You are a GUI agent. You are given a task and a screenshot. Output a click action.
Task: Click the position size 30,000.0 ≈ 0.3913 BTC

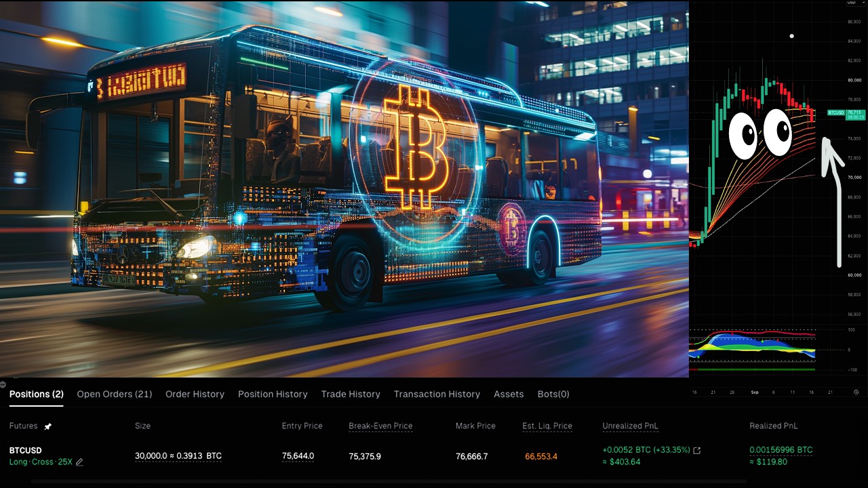tap(178, 456)
